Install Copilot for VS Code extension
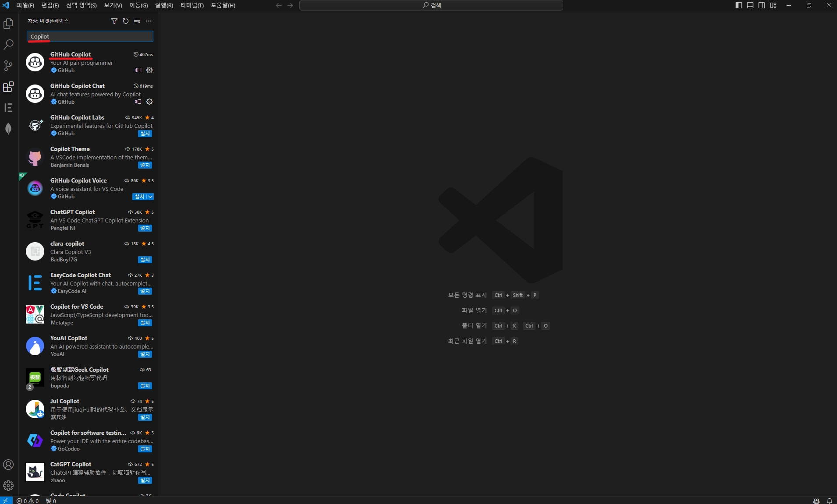The image size is (837, 504). (145, 323)
